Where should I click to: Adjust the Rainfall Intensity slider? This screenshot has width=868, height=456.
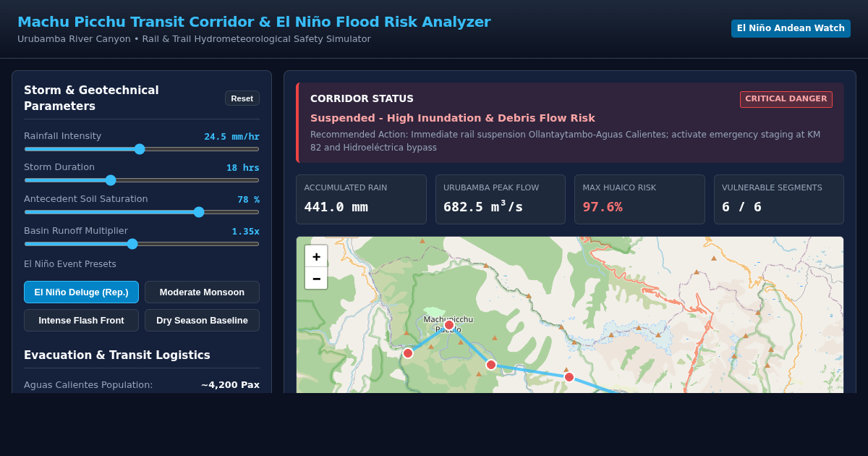pos(142,149)
